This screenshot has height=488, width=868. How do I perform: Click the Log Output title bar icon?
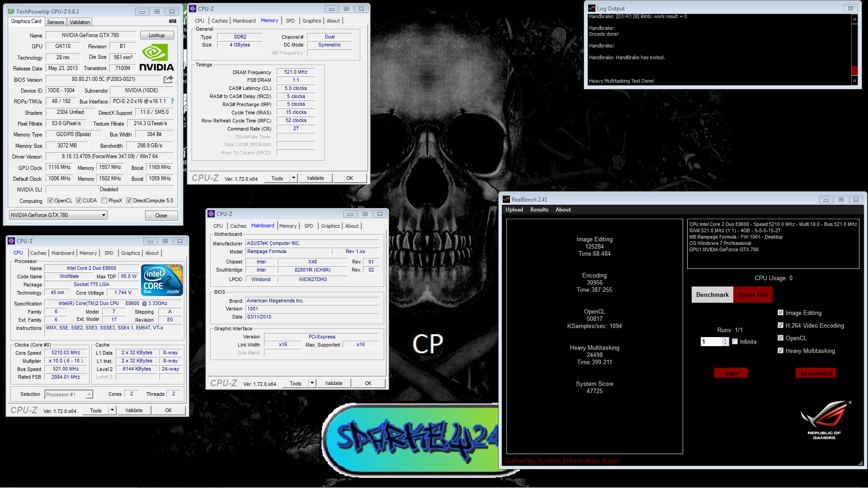click(592, 8)
